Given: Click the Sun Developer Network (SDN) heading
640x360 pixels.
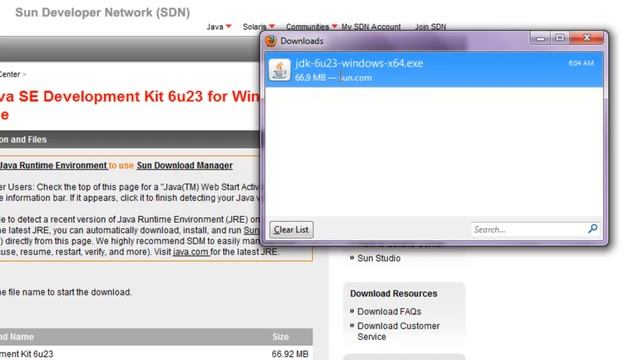Looking at the screenshot, I should [x=102, y=13].
